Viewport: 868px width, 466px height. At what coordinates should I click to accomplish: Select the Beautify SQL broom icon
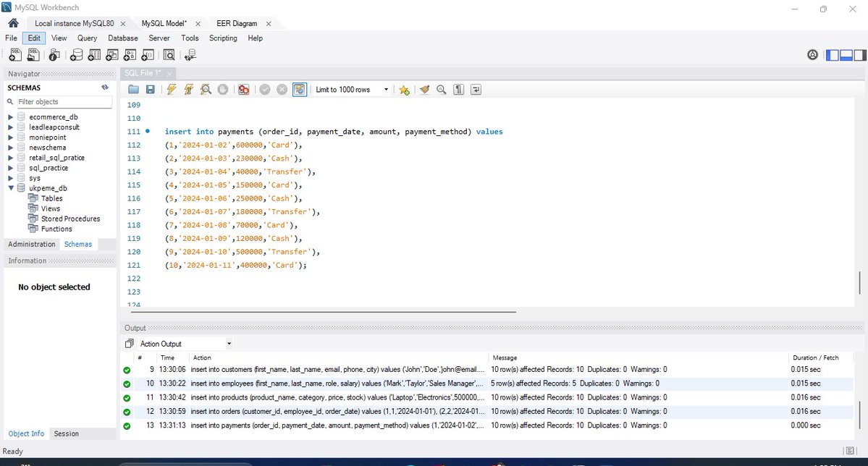(424, 89)
